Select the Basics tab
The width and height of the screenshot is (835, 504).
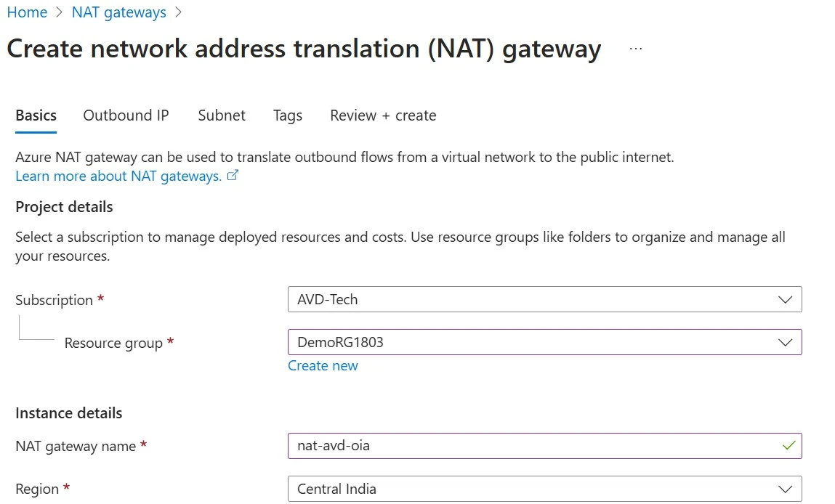tap(36, 115)
